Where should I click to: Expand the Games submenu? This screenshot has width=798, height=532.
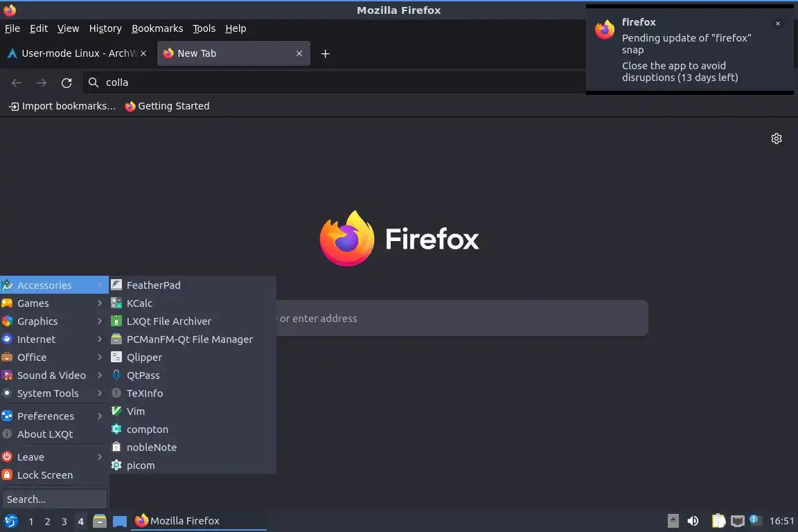(x=53, y=303)
